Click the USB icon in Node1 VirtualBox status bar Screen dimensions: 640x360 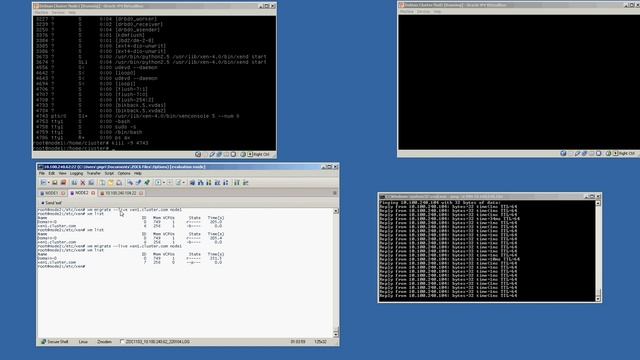pyautogui.click(x=212, y=154)
